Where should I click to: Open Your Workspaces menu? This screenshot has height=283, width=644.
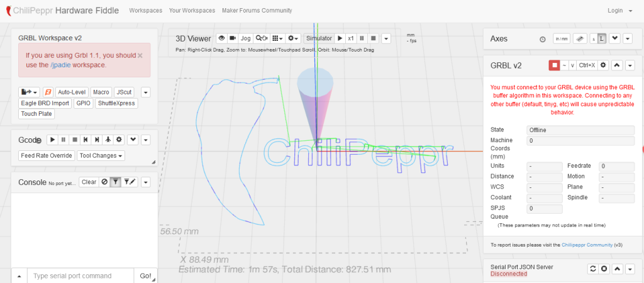192,11
